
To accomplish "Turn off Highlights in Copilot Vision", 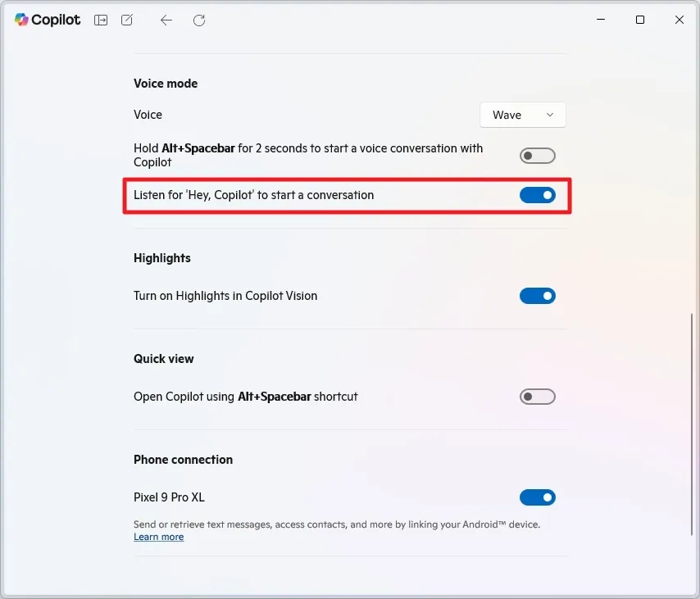I will 538,296.
